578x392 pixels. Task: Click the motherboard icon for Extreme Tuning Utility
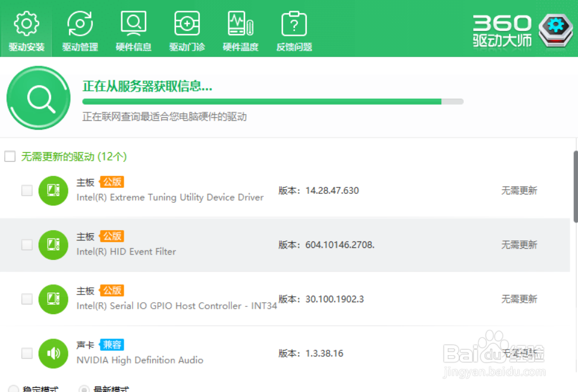53,190
